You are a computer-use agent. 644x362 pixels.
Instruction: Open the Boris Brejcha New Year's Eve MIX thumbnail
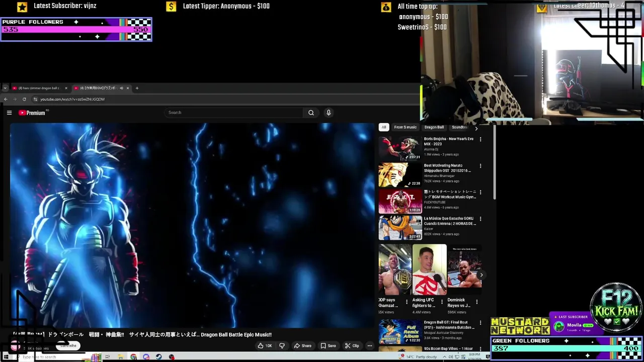click(x=400, y=148)
